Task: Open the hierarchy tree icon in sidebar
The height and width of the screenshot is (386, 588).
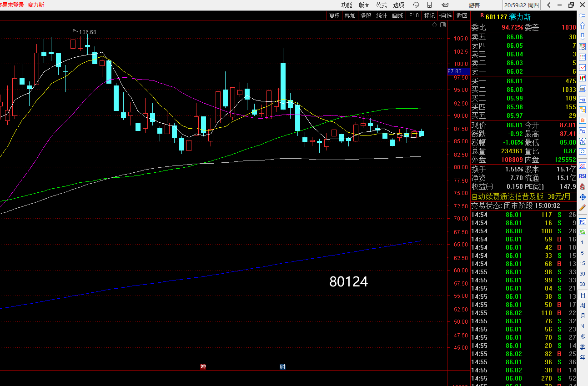Action: pyautogui.click(x=582, y=110)
